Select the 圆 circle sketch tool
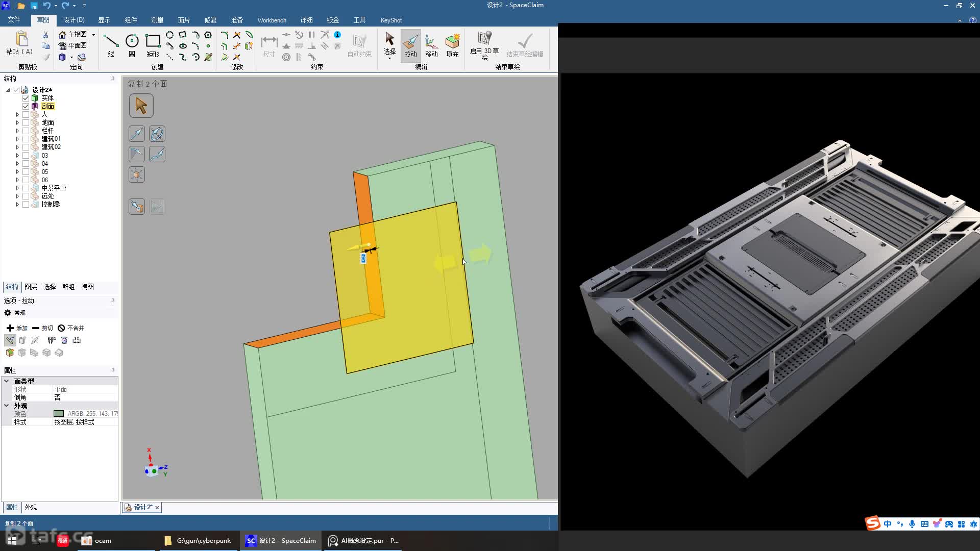This screenshot has width=980, height=551. coord(132,45)
